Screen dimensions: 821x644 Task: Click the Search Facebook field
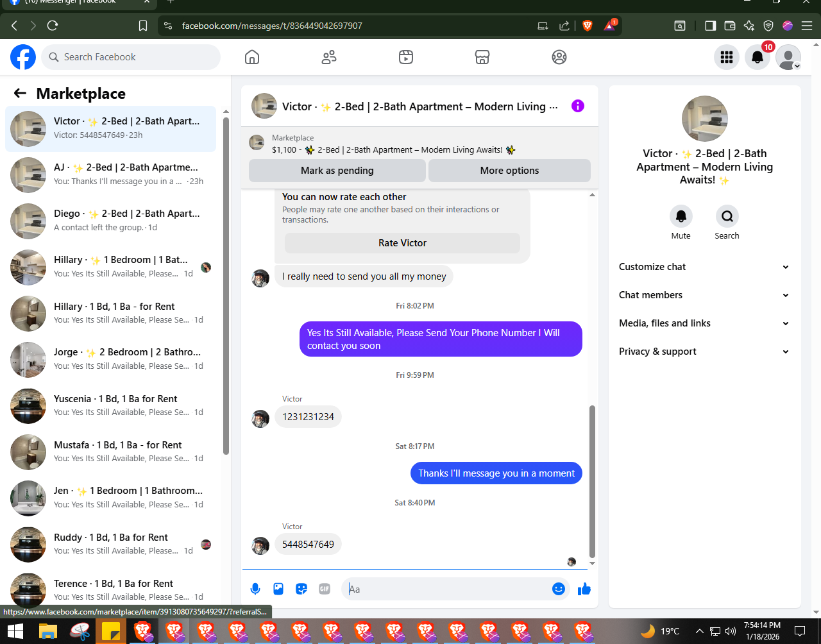point(131,57)
